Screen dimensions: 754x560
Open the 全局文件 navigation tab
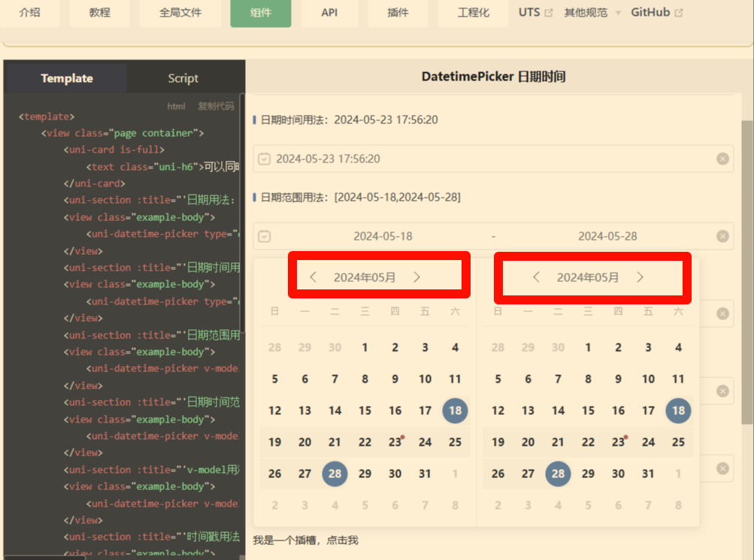(180, 13)
